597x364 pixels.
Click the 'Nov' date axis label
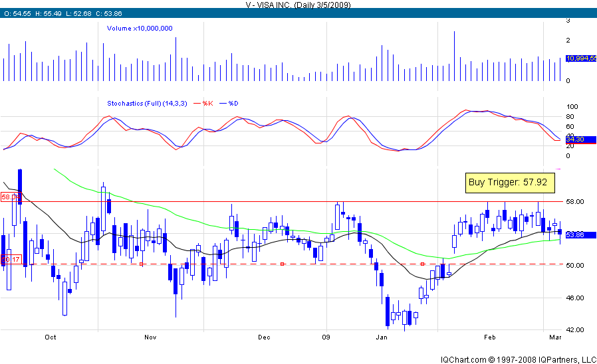[150, 337]
